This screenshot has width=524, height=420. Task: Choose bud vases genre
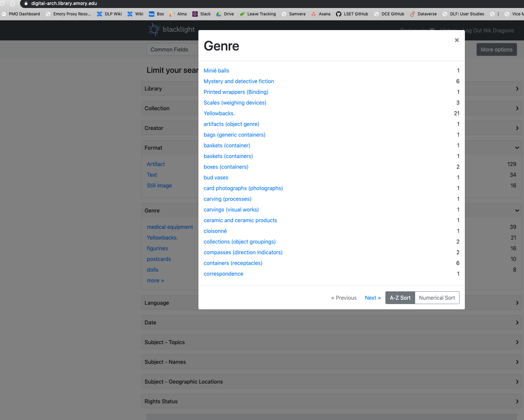[216, 177]
